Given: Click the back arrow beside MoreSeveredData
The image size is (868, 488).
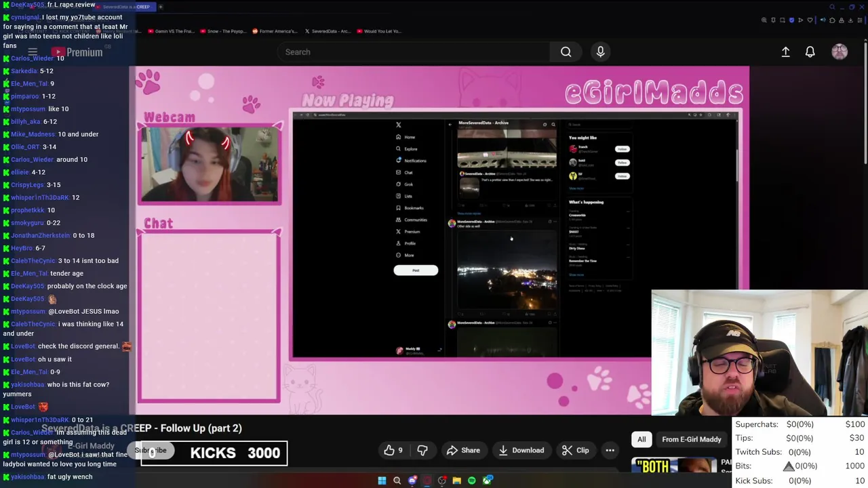Looking at the screenshot, I should [450, 125].
